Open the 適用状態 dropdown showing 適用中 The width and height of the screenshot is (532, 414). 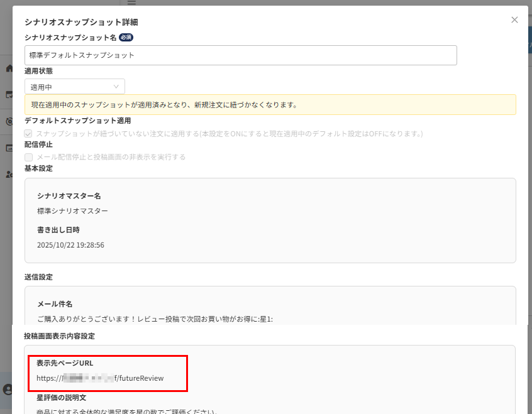(74, 87)
